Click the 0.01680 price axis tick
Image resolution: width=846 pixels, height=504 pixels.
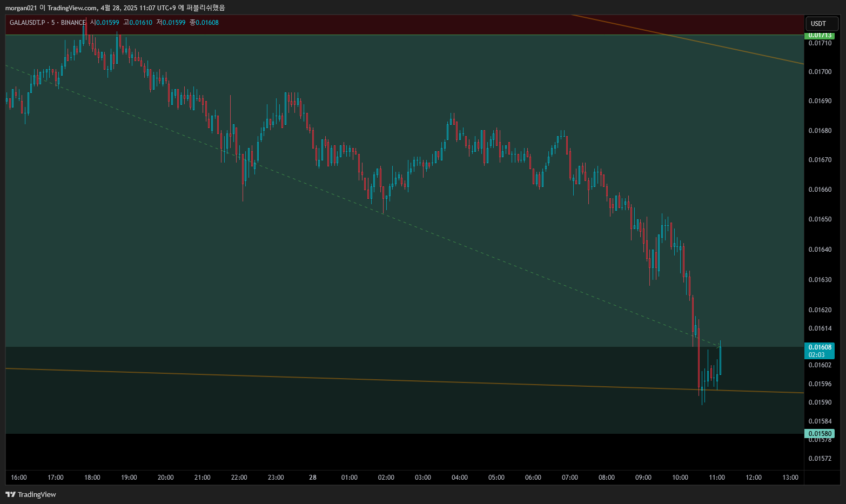point(820,131)
